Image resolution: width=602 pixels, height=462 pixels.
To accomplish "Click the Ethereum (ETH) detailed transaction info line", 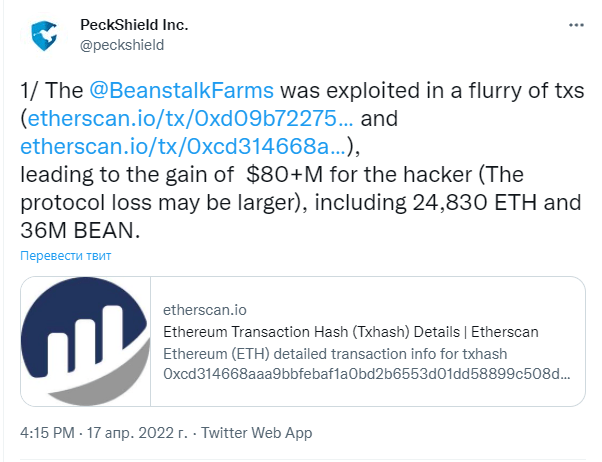I will [335, 354].
